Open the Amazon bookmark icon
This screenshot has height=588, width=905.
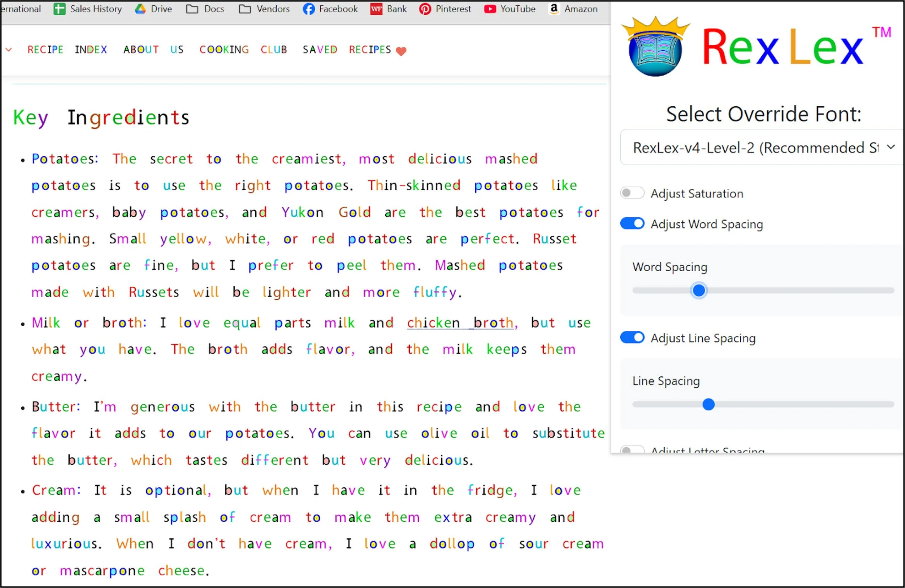pos(554,9)
